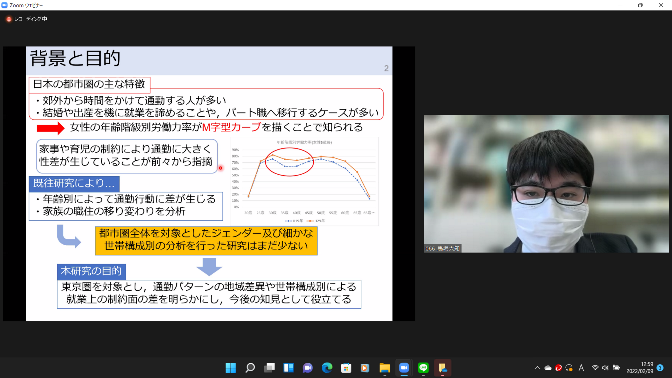The image size is (672, 378).
Task: Launch the Teams Chat taskbar icon
Action: coord(308,368)
